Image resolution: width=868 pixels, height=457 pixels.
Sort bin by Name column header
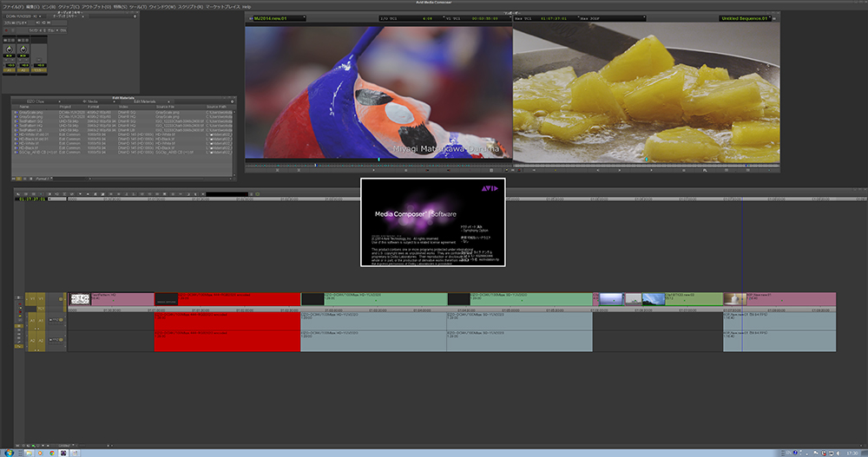point(23,107)
